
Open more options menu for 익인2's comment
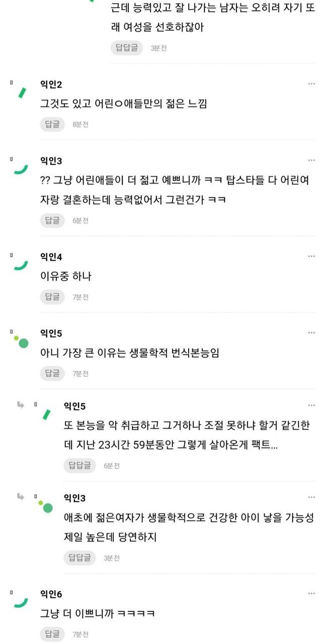311,84
